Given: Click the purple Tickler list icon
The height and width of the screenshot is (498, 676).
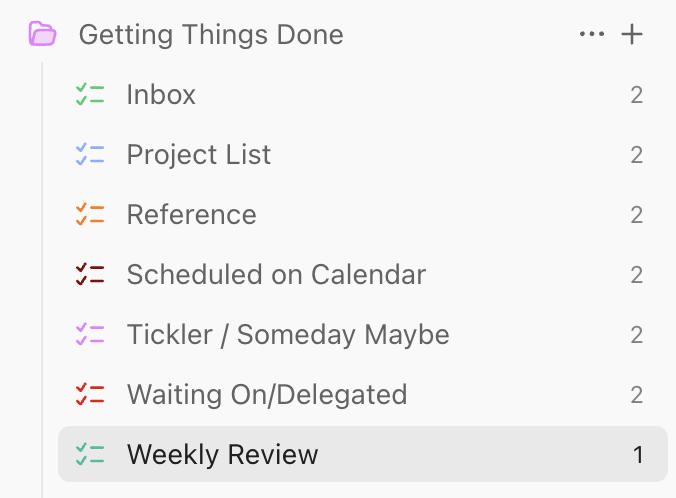Looking at the screenshot, I should point(90,335).
